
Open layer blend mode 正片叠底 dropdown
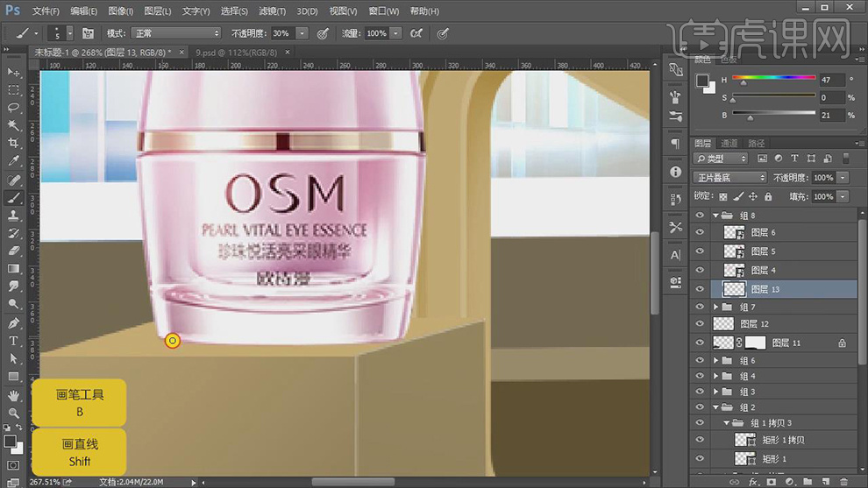coord(730,177)
